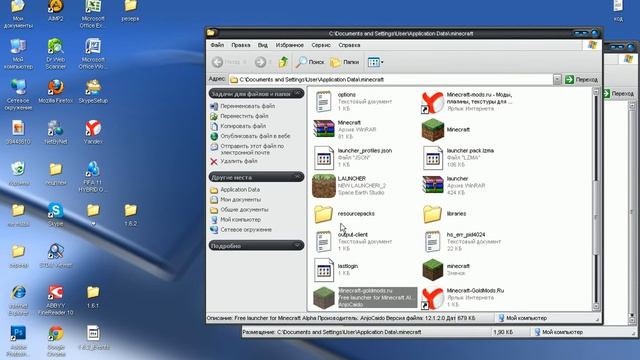Open the Minecraft-mods.ru internet shortcut

point(433,102)
